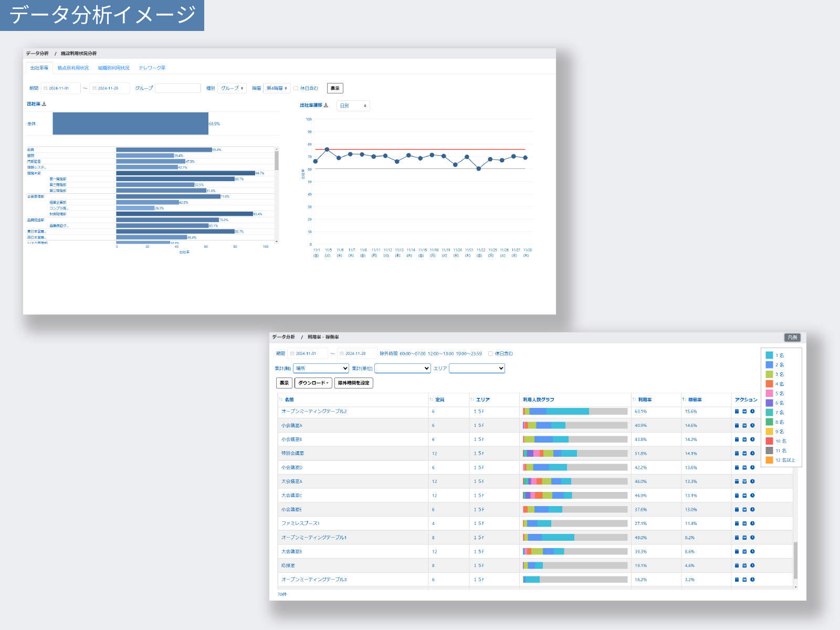This screenshot has height=630, width=840.
Task: Click download icon next to 出社率 heading
Action: pos(44,104)
